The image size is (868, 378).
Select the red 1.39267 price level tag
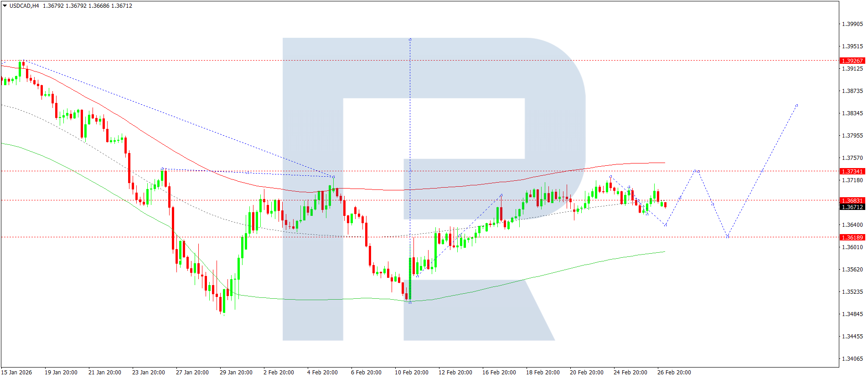tap(852, 61)
